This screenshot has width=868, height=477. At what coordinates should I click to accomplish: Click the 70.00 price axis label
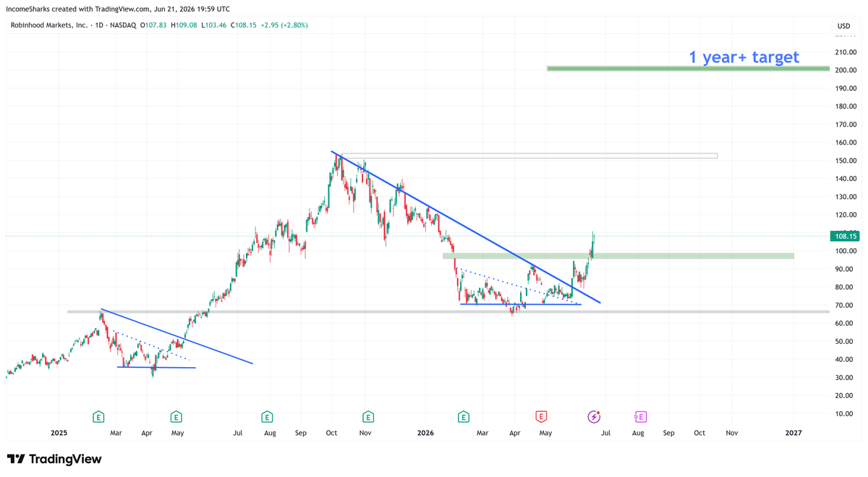846,305
